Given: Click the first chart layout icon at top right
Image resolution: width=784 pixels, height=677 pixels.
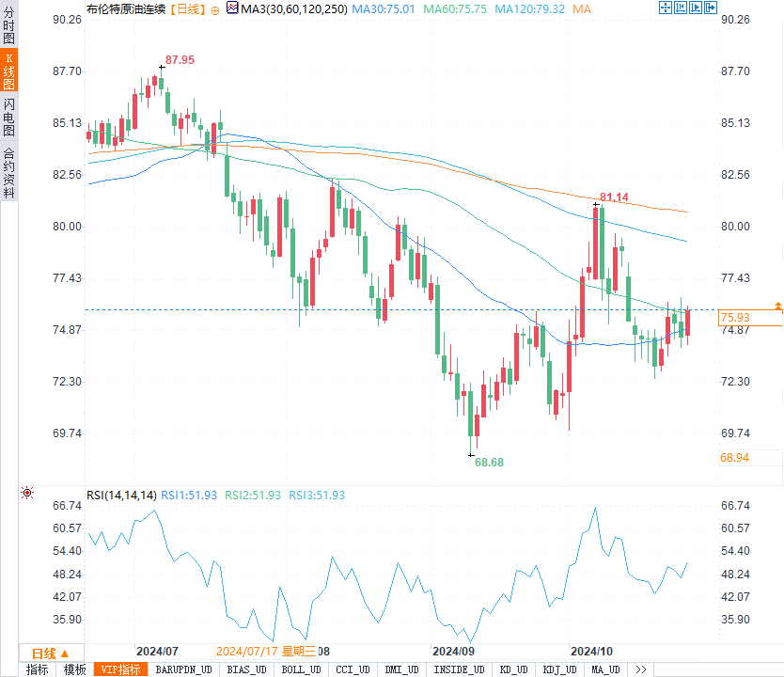Looking at the screenshot, I should (666, 8).
